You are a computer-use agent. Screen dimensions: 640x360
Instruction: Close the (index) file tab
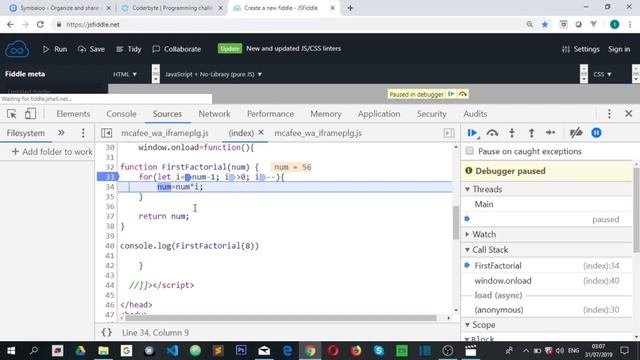261,133
